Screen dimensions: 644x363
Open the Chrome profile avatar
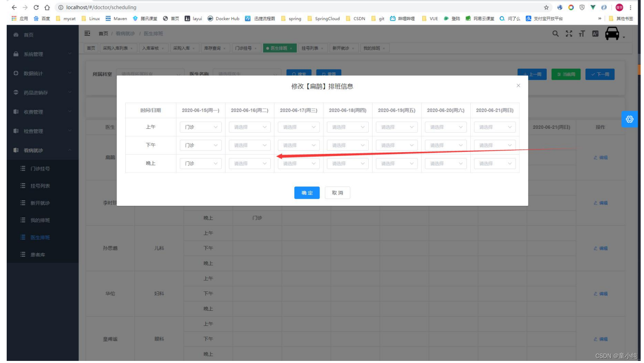(619, 8)
